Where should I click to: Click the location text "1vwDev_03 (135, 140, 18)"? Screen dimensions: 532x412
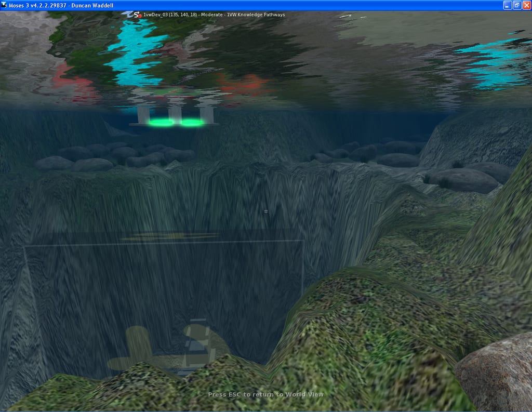[x=170, y=15]
